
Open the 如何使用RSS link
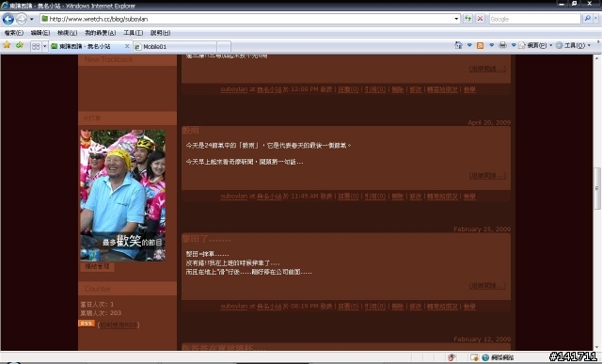(119, 324)
